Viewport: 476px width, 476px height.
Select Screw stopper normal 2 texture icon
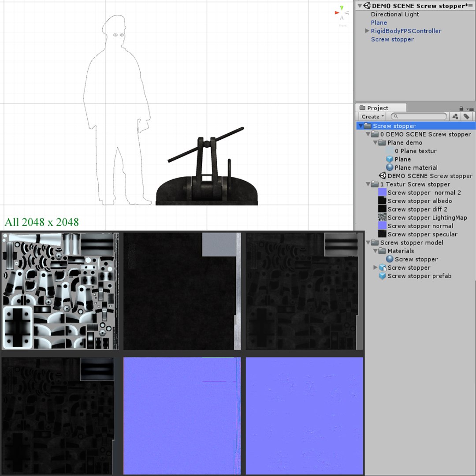(382, 192)
